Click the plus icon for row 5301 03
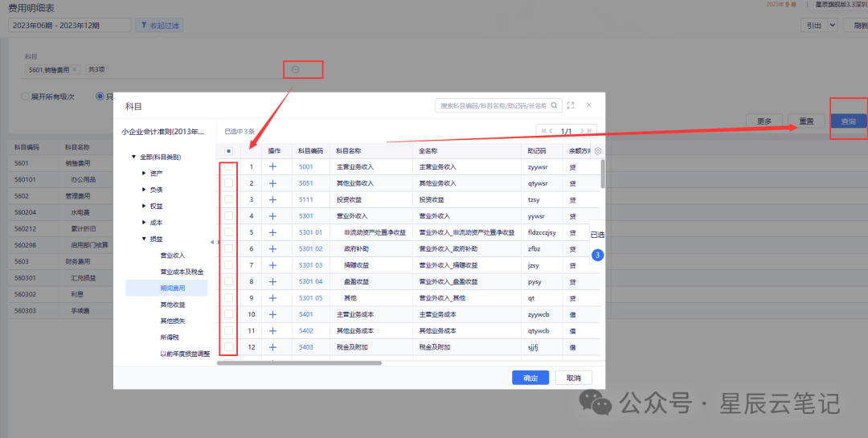Image resolution: width=868 pixels, height=438 pixels. click(272, 265)
